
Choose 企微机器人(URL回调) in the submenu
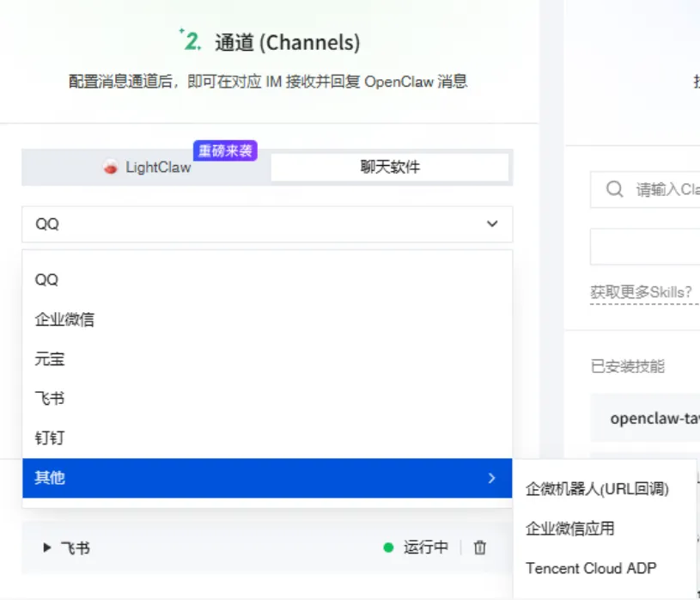point(597,489)
